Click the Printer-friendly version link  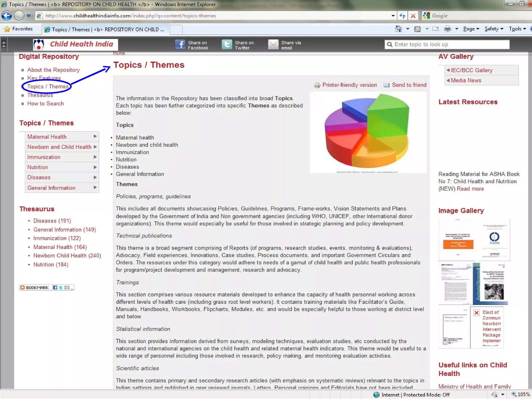(x=349, y=85)
